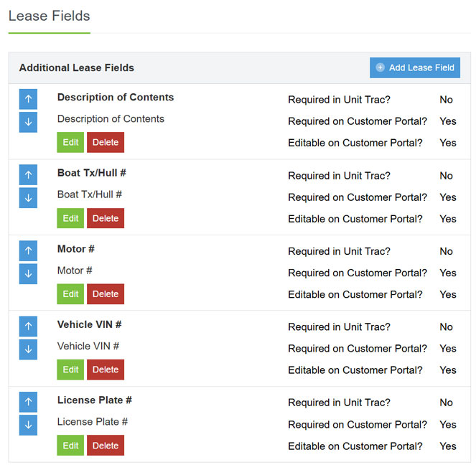Move Vehicle VIN # field down
The height and width of the screenshot is (470, 476).
tap(28, 349)
